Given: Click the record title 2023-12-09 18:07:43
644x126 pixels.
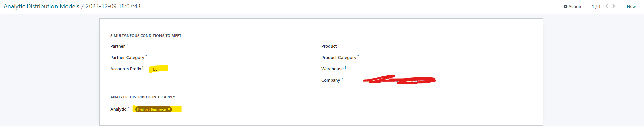Looking at the screenshot, I should pos(113,6).
